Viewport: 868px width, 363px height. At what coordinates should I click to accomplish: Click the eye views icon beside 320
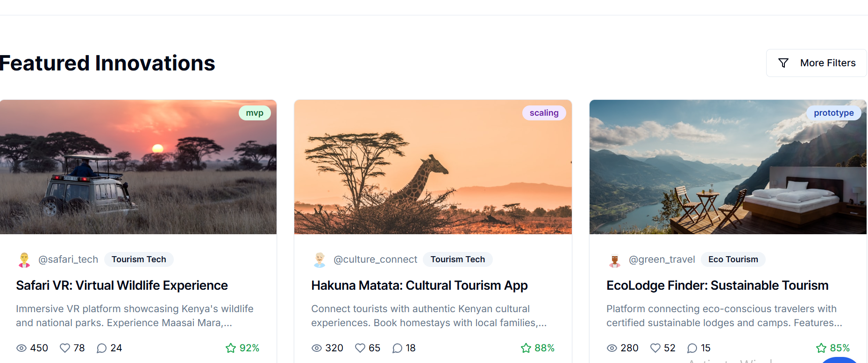(317, 348)
